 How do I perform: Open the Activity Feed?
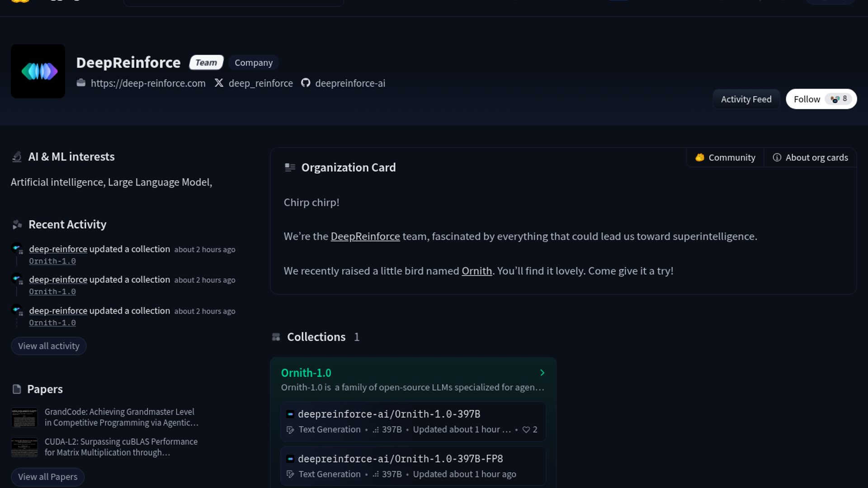[746, 99]
